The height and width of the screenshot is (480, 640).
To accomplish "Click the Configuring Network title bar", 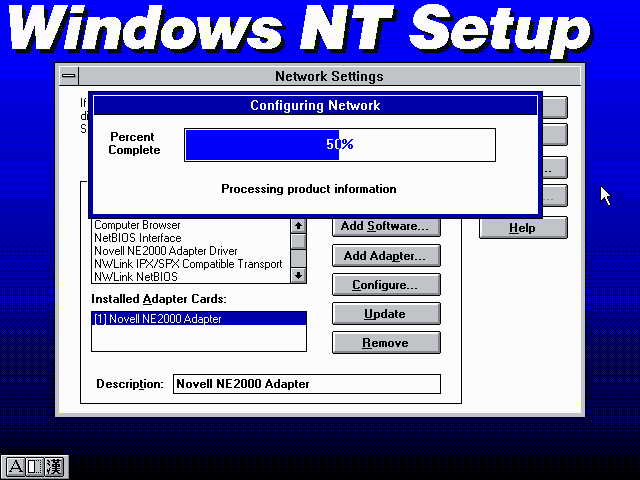I will (315, 105).
